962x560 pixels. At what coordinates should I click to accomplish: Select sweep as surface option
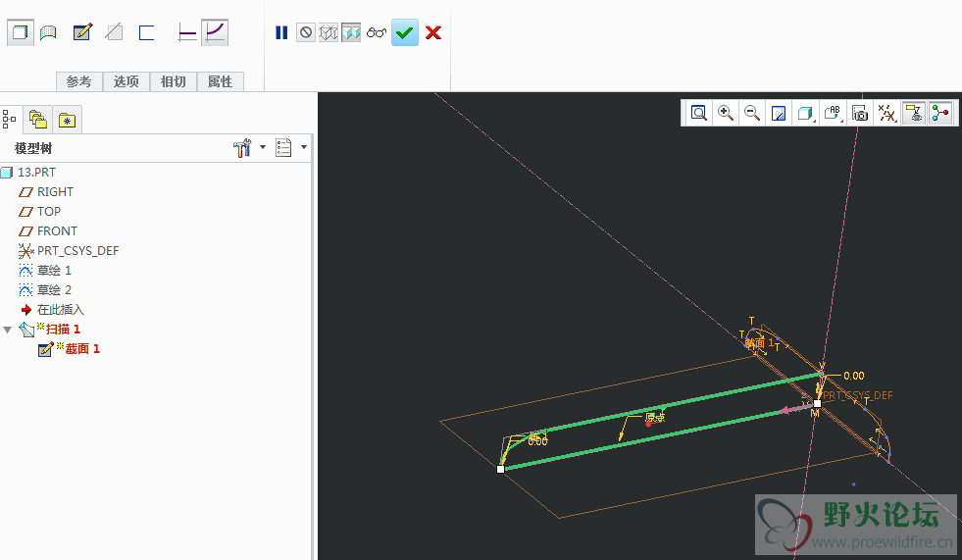pos(48,32)
